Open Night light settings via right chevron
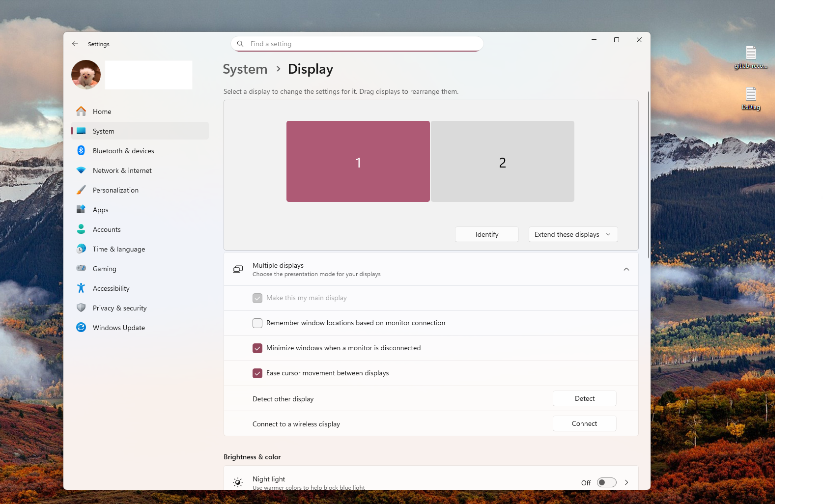 coord(626,482)
